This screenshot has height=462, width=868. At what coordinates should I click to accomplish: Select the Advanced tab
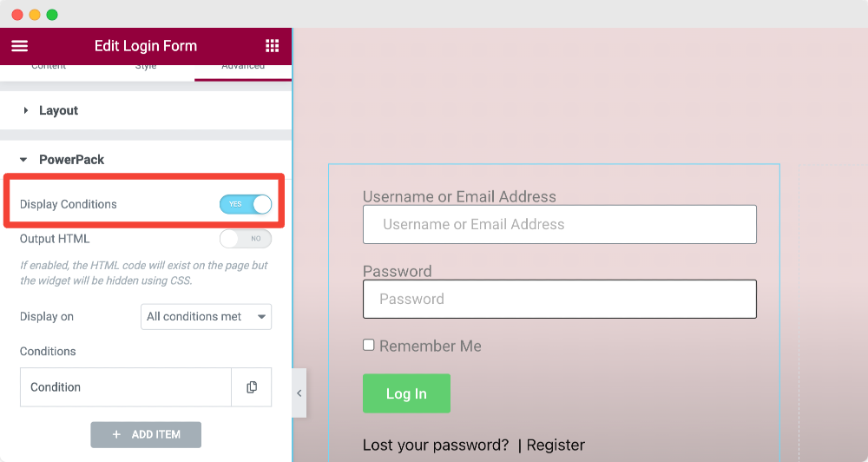[x=243, y=67]
